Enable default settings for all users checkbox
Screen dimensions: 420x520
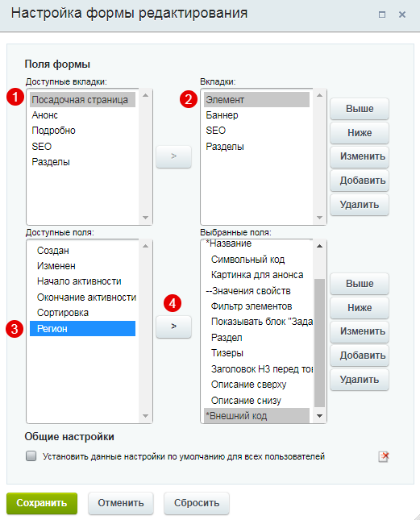31,456
